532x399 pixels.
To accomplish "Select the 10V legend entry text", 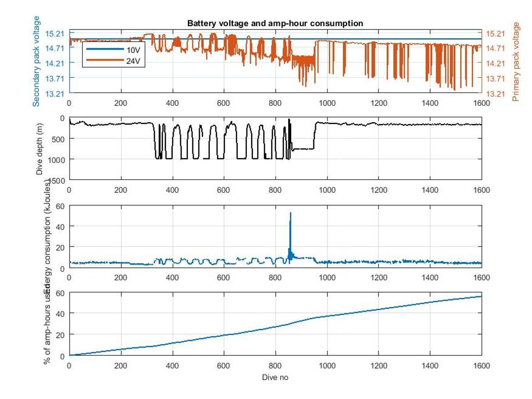I will coord(133,48).
